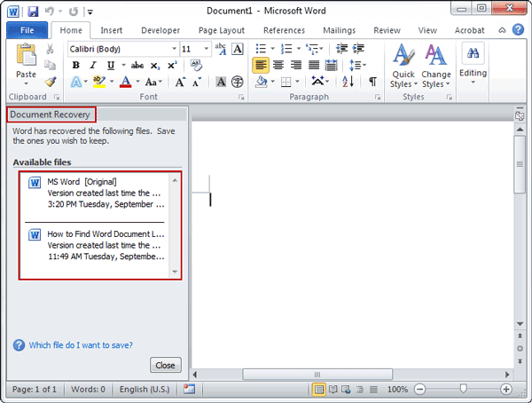Click the Numbering list icon
532x403 pixels.
[x=286, y=49]
